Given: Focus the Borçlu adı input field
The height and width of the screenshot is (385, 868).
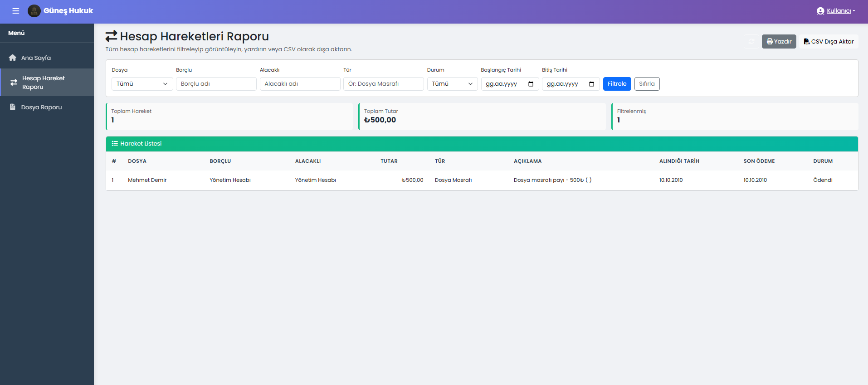Looking at the screenshot, I should pos(216,84).
